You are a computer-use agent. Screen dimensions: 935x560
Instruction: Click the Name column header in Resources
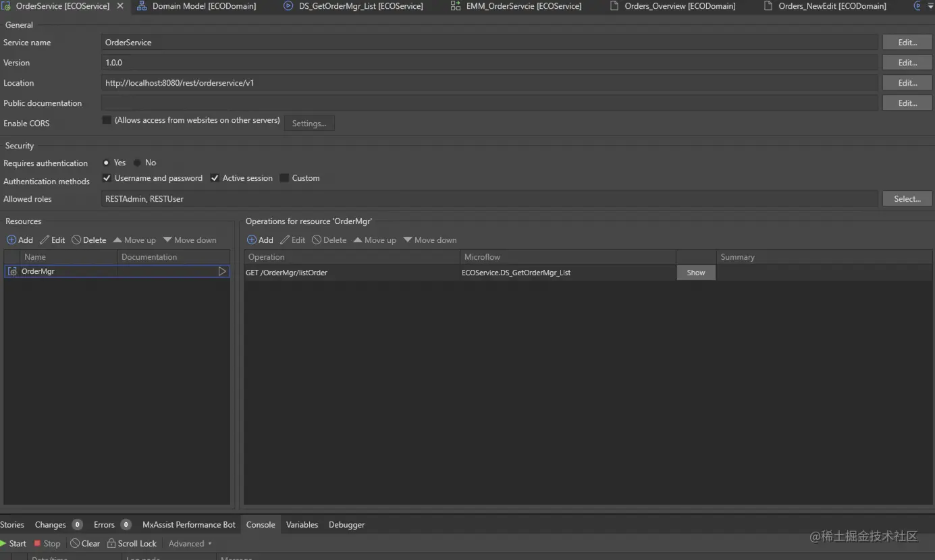pyautogui.click(x=70, y=257)
